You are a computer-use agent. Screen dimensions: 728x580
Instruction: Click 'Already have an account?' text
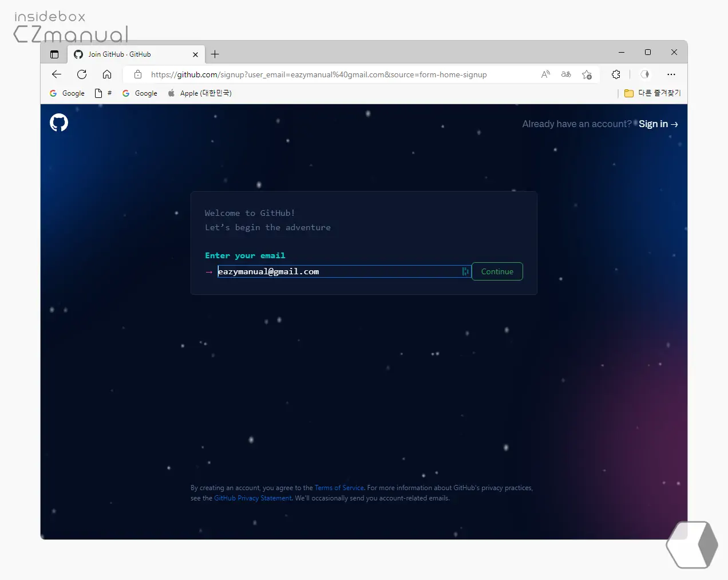tap(577, 124)
